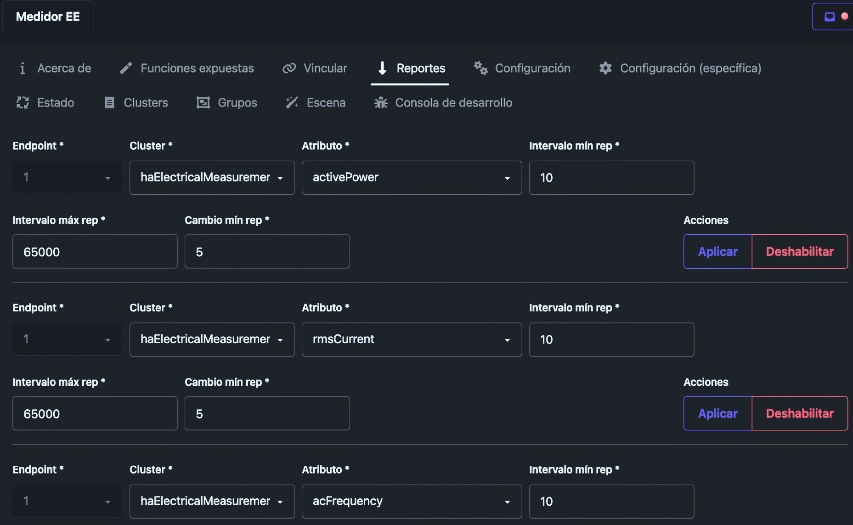This screenshot has width=853, height=525.
Task: Open the acFrequency attribute dropdown
Action: tap(412, 501)
